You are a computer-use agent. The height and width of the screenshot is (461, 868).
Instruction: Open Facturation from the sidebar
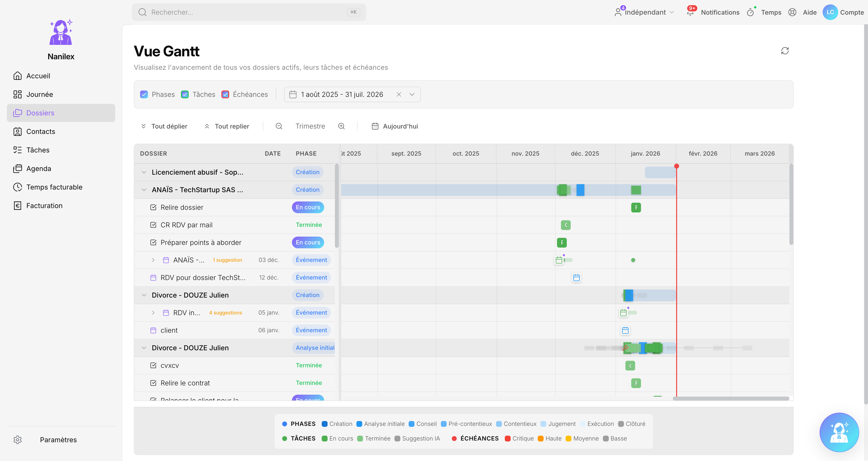pos(44,205)
